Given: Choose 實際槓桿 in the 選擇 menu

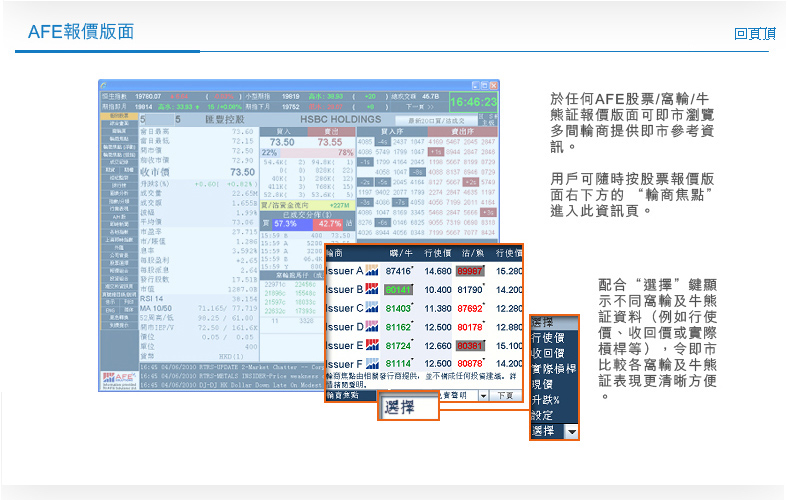Looking at the screenshot, I should (553, 368).
